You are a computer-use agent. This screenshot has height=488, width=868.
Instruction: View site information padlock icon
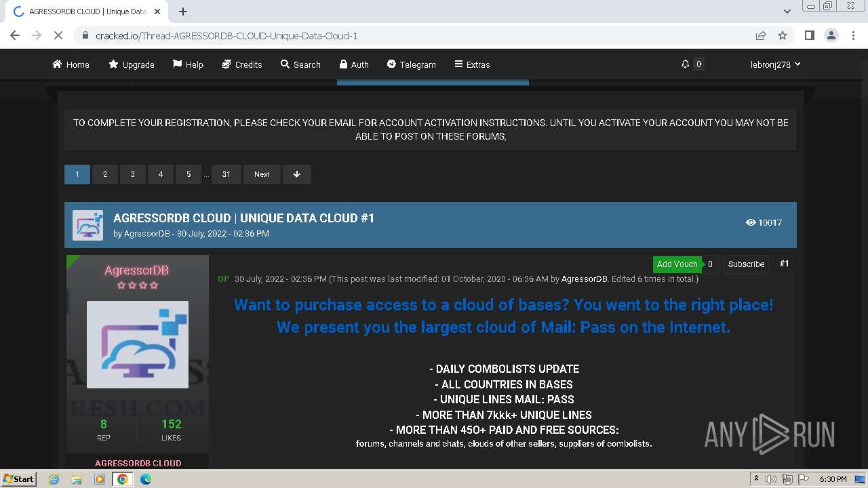85,35
